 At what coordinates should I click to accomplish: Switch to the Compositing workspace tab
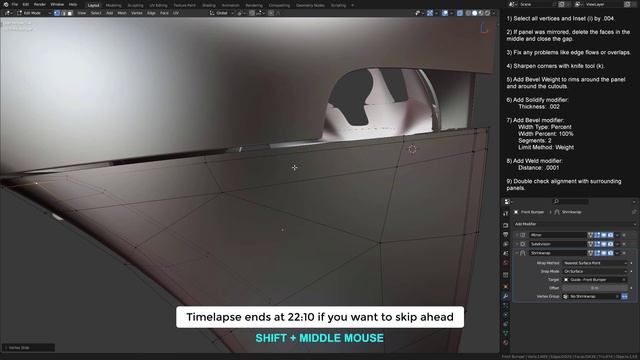click(279, 5)
